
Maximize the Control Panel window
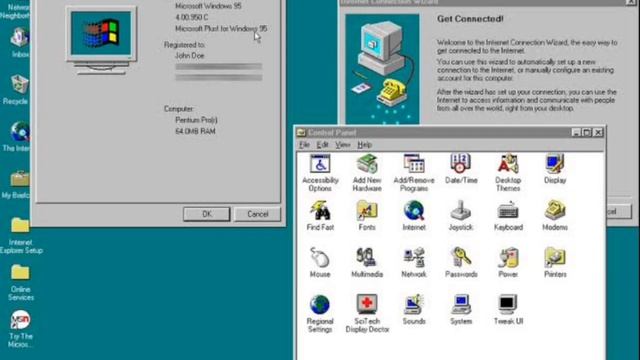point(587,133)
